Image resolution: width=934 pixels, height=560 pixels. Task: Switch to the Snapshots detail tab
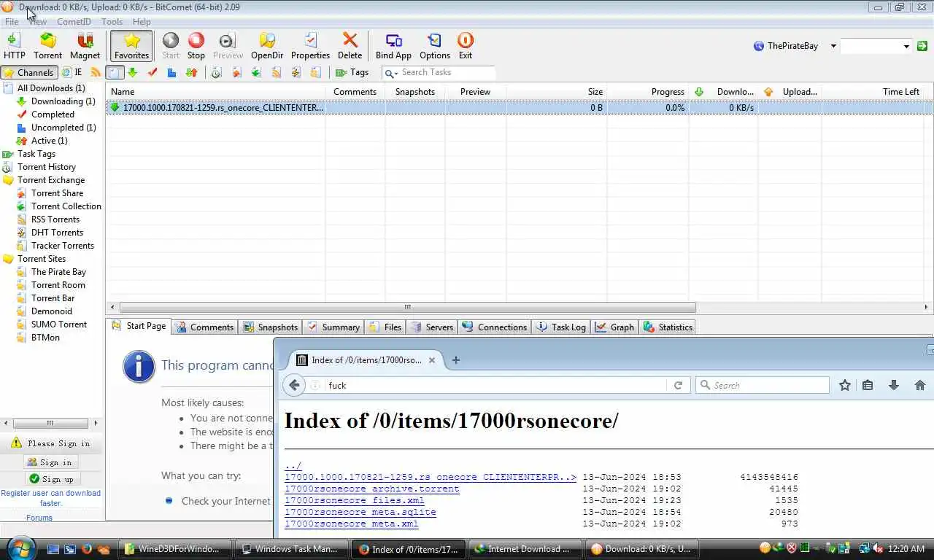click(270, 327)
